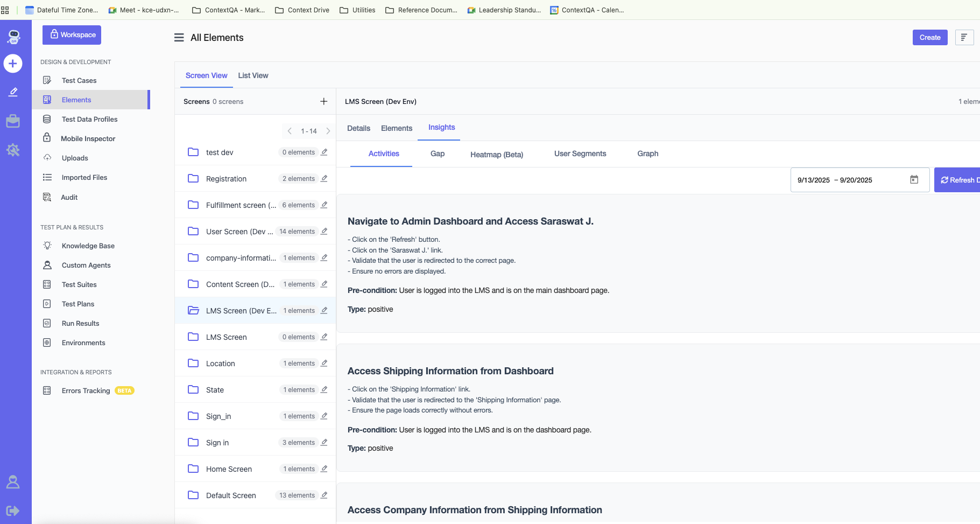Click the logout icon at the bottom left
Image resolution: width=980 pixels, height=524 pixels.
click(13, 511)
